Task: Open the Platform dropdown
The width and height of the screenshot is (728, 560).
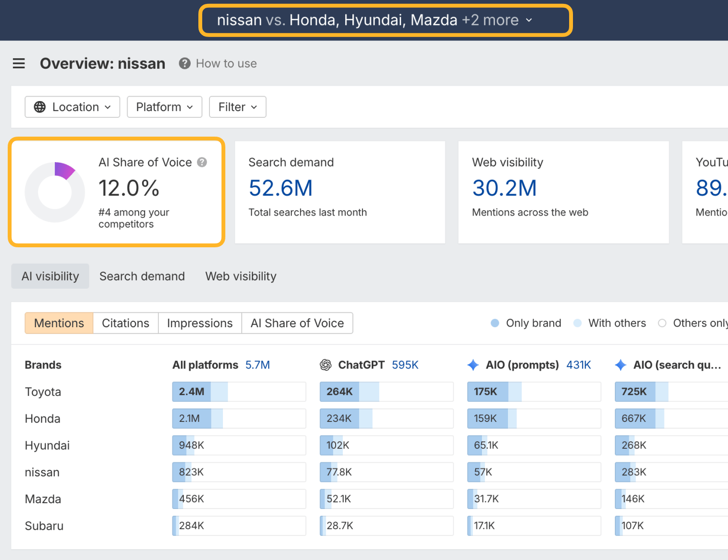Action: [165, 107]
